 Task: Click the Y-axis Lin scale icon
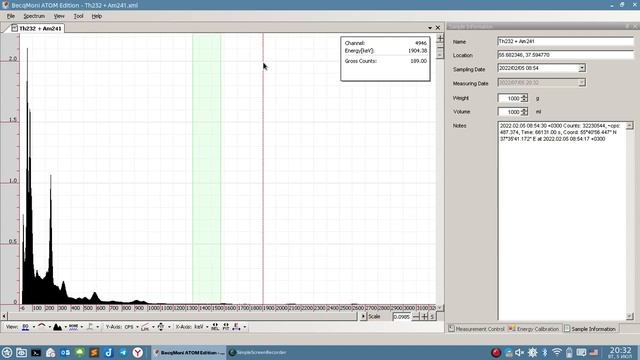145,327
